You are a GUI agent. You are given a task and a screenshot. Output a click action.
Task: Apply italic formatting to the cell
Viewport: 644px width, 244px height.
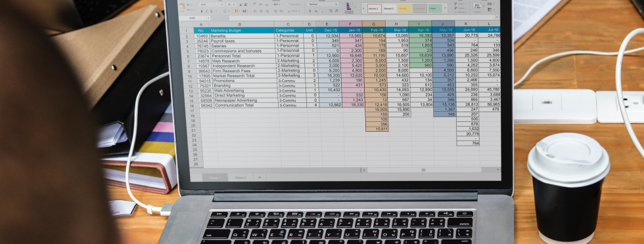[206, 11]
